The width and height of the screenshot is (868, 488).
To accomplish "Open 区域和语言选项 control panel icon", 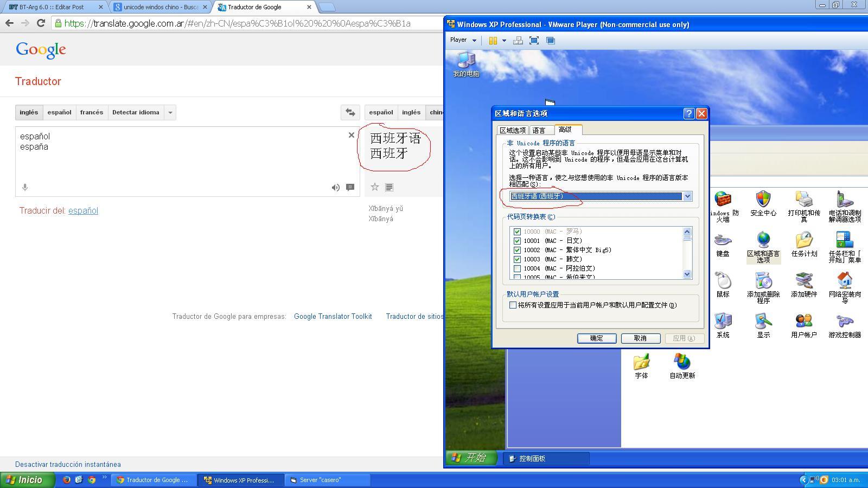I will [x=763, y=247].
